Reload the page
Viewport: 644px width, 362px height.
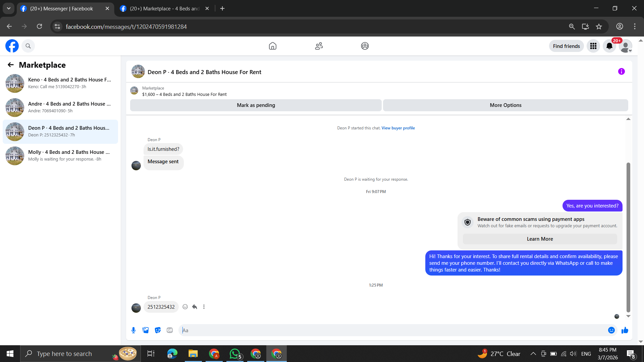pyautogui.click(x=39, y=26)
